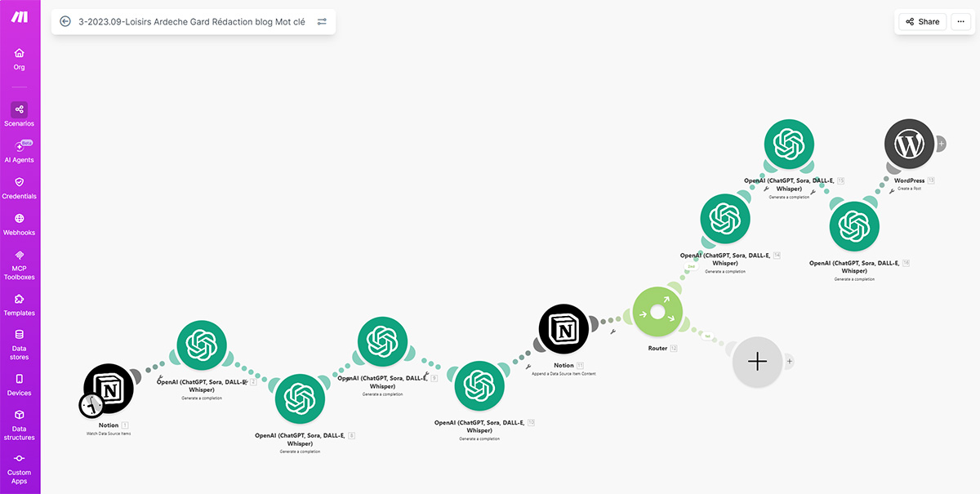Add module after WordPress via plus

click(x=942, y=144)
